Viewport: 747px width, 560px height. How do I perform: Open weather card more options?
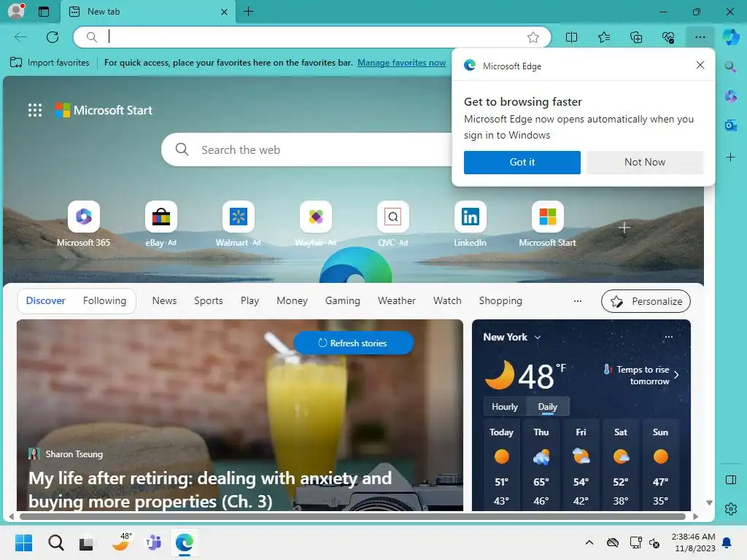click(668, 337)
